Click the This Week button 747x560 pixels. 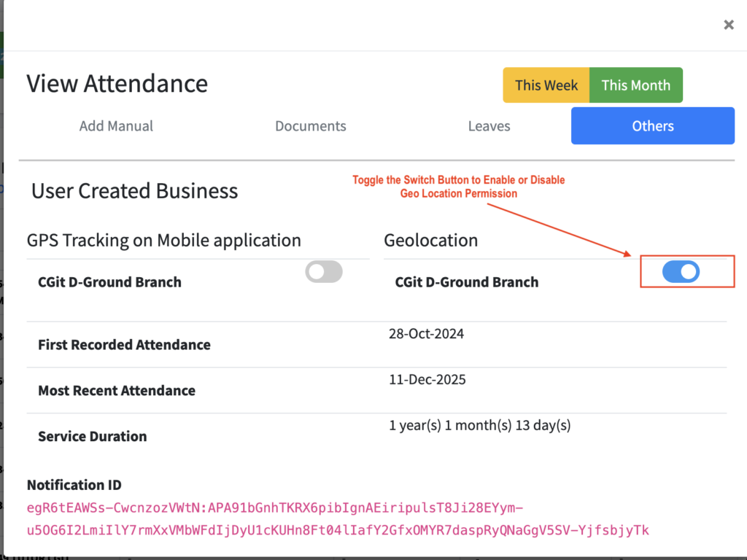click(x=546, y=85)
